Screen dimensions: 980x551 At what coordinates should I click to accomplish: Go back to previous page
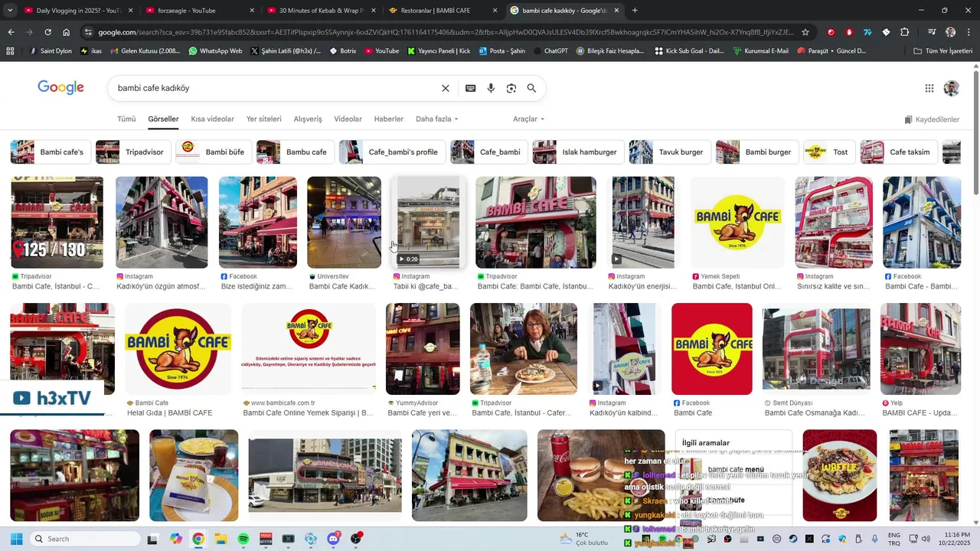(11, 32)
